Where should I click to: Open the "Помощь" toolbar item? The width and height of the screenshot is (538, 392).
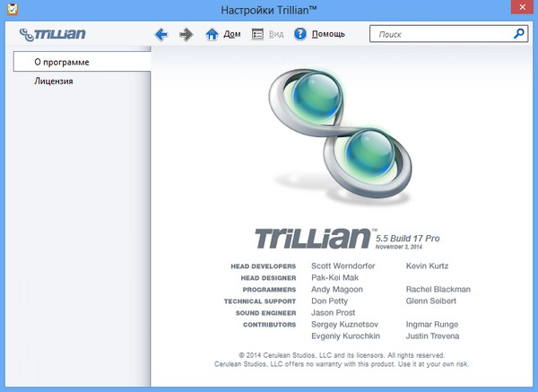pos(327,35)
